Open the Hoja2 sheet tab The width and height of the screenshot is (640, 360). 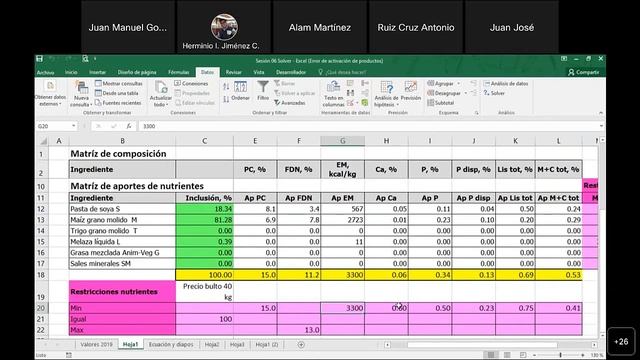tap(212, 344)
